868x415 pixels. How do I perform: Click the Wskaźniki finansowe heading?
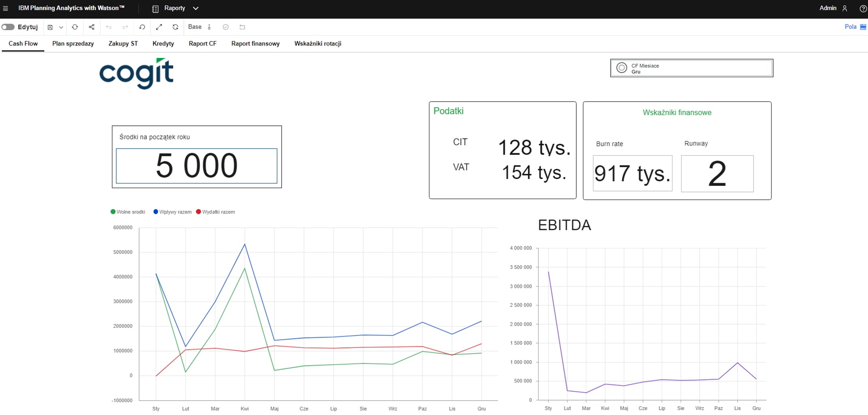pos(677,113)
